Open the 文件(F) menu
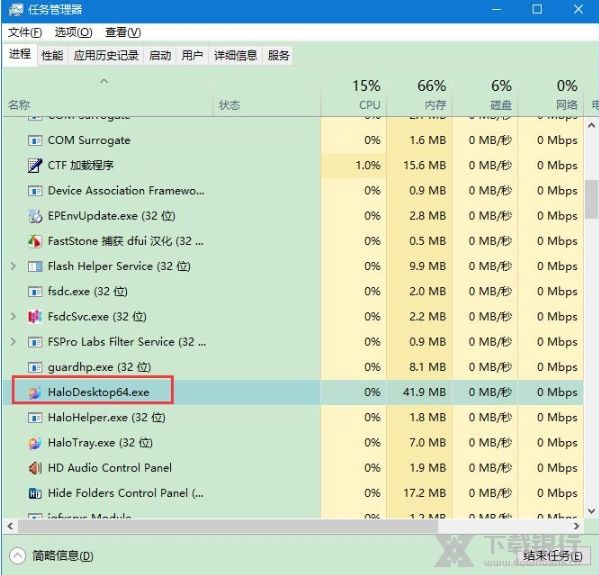The image size is (599, 575). coord(25,32)
